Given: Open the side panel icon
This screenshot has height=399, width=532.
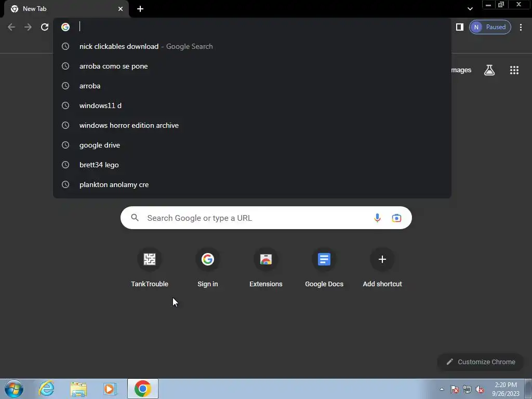Looking at the screenshot, I should tap(459, 27).
